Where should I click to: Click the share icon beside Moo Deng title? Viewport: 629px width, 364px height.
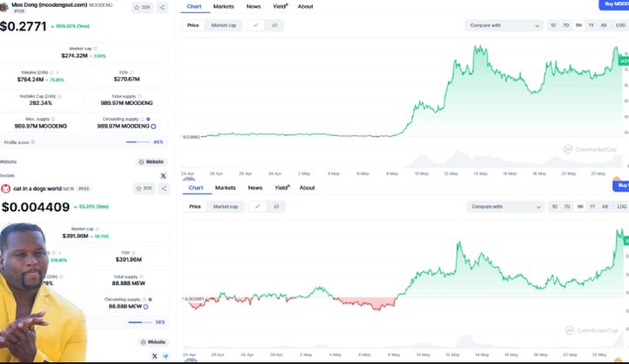click(162, 7)
